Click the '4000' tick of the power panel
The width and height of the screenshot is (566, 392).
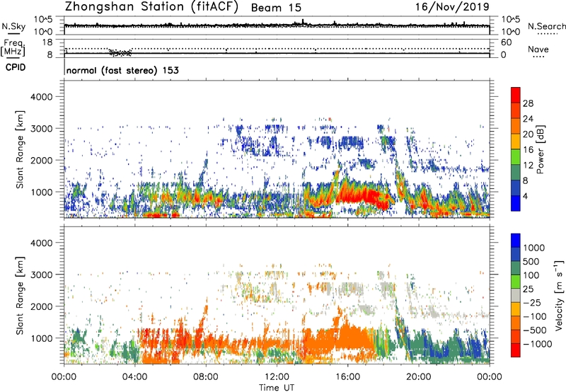tap(41, 97)
